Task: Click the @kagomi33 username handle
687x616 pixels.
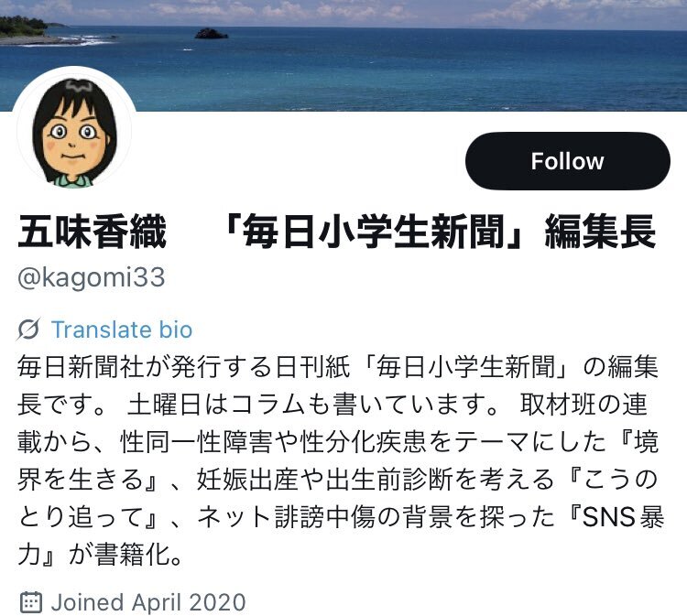Action: pos(92,277)
